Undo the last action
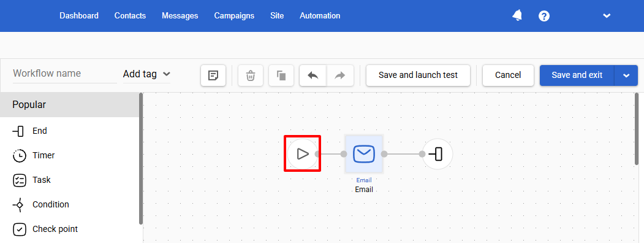Viewport: 644px width, 243px height. 313,75
